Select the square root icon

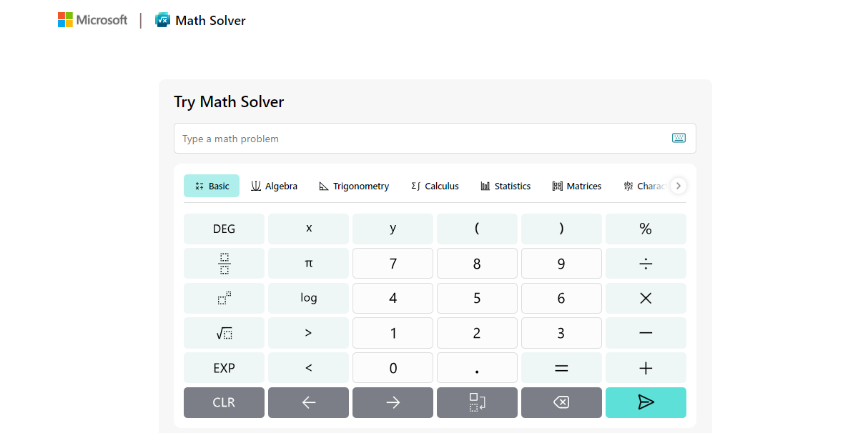[x=224, y=333]
